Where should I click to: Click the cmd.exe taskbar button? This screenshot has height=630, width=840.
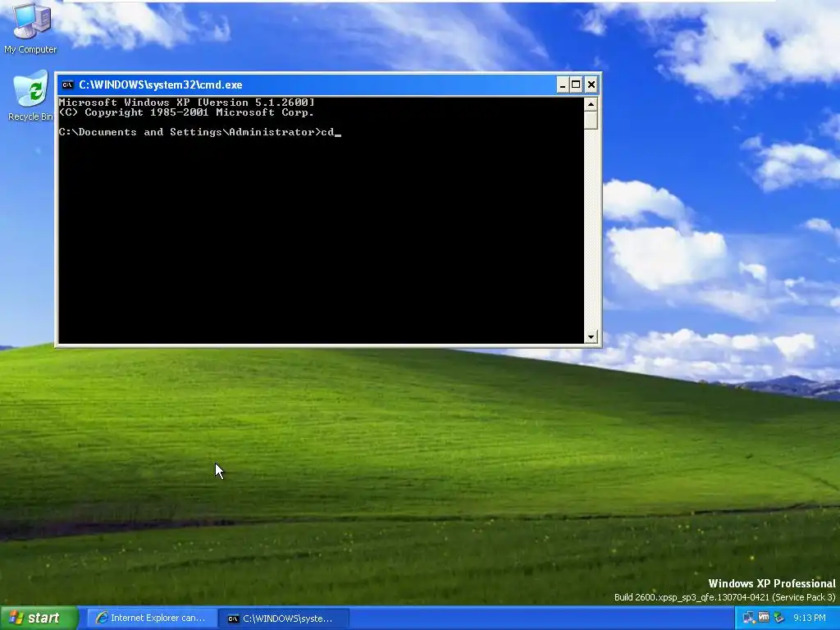pos(284,619)
